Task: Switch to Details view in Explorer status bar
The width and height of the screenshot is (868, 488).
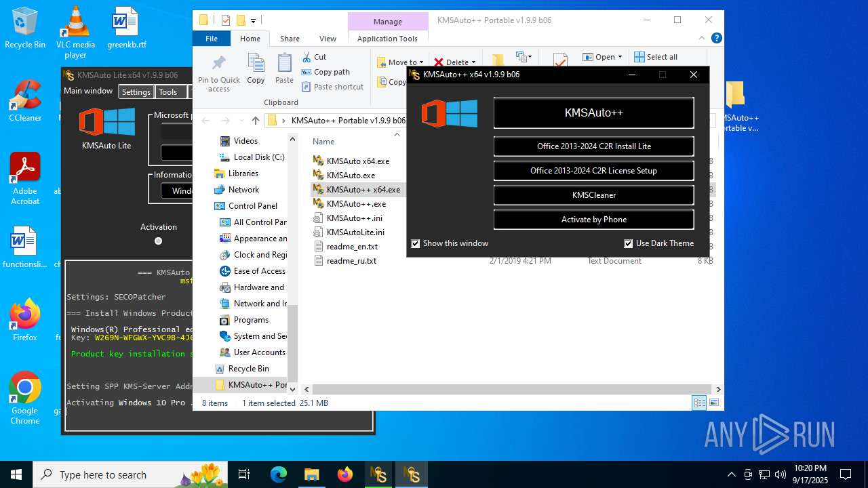Action: (x=699, y=403)
